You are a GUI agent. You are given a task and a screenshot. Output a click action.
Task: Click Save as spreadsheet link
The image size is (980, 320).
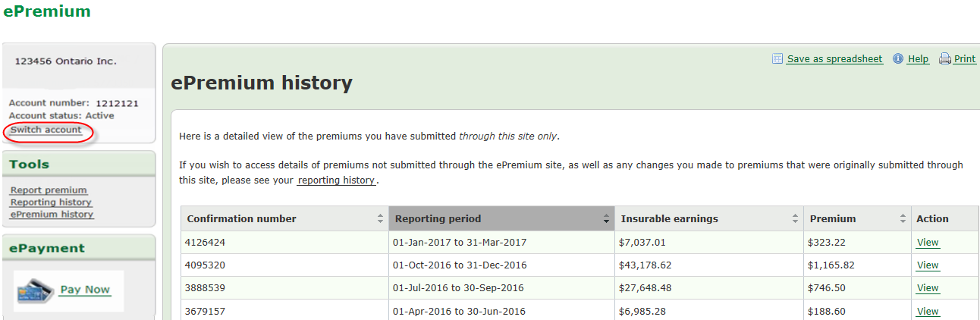pos(834,59)
